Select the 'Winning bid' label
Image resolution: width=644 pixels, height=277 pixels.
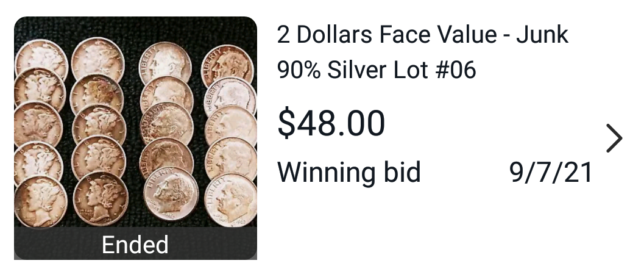tap(349, 172)
